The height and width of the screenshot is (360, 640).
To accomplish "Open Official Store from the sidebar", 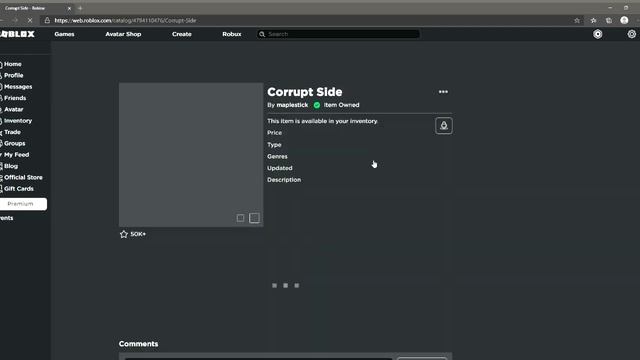I will [23, 178].
